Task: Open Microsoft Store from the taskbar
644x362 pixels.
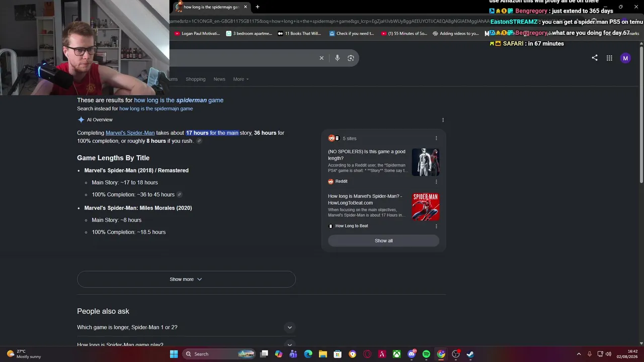Action: (338, 354)
